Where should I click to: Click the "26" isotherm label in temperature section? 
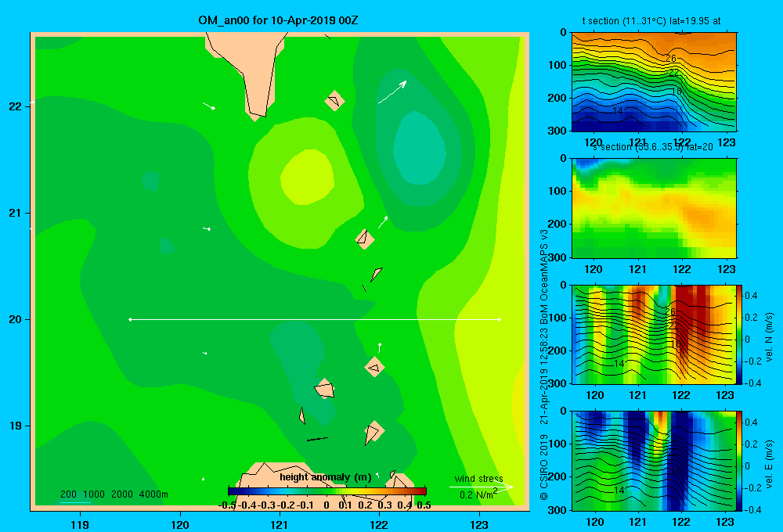coord(671,59)
